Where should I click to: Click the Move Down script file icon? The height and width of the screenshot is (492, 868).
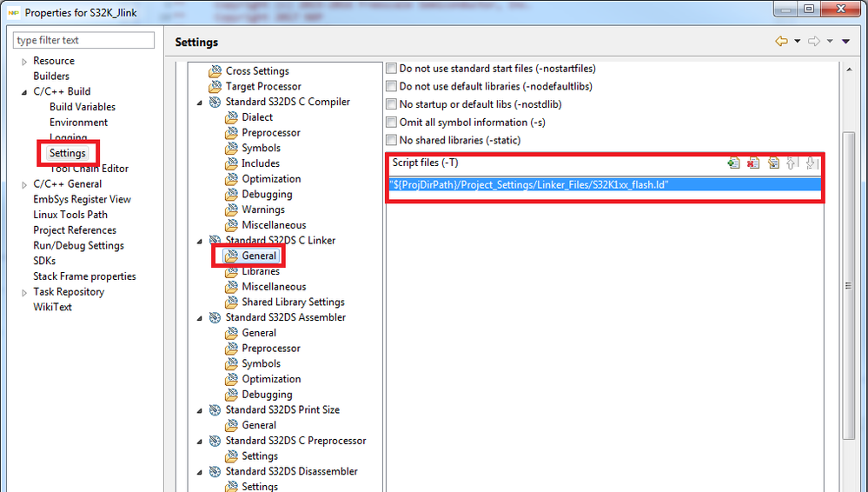click(811, 163)
